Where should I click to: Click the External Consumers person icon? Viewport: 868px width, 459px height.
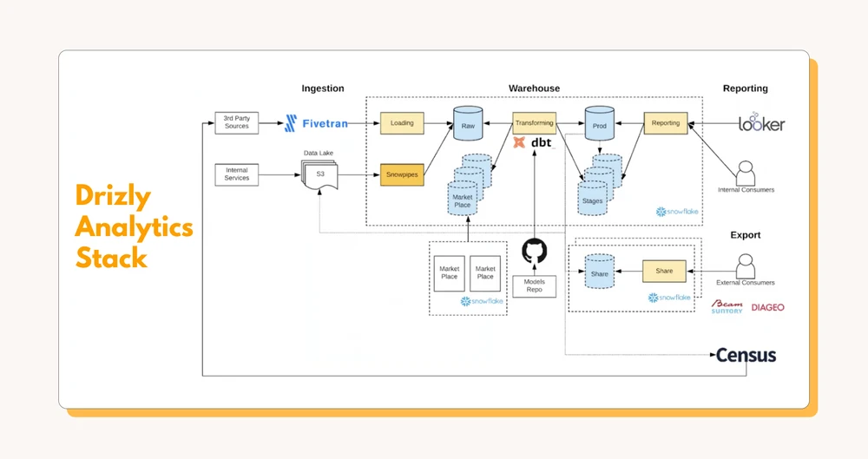click(746, 266)
